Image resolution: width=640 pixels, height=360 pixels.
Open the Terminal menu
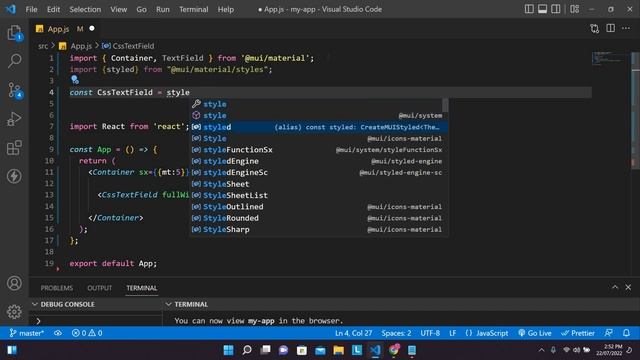point(193,9)
